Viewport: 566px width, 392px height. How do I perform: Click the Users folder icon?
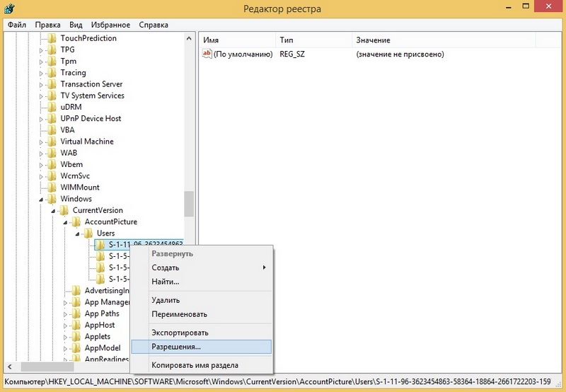(88, 234)
